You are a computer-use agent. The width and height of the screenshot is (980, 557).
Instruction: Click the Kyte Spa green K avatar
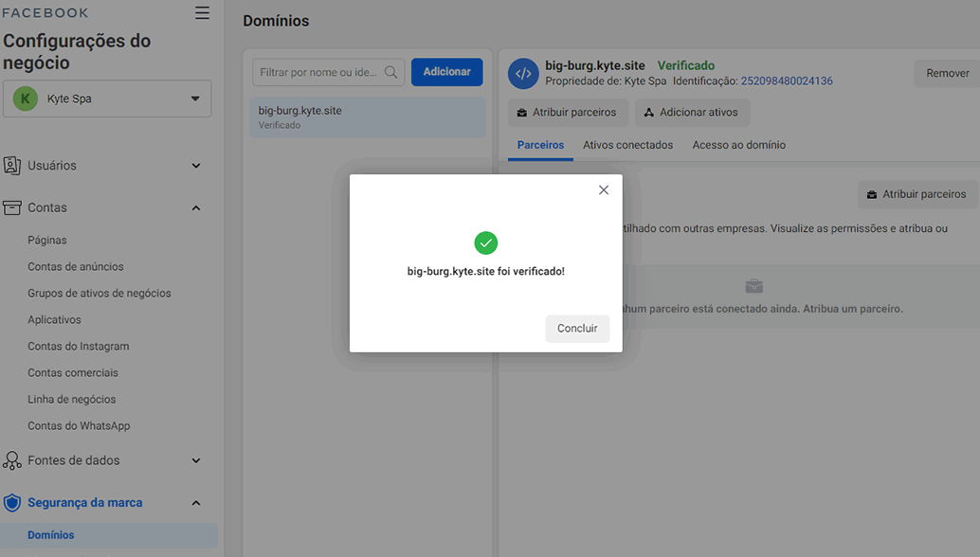click(x=26, y=99)
